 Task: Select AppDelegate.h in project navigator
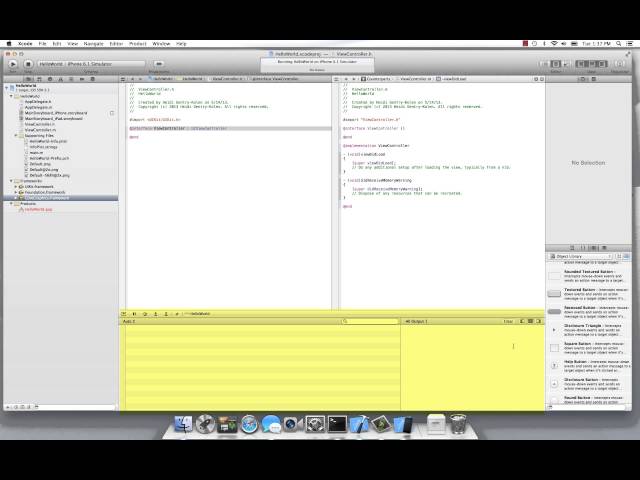pos(38,102)
